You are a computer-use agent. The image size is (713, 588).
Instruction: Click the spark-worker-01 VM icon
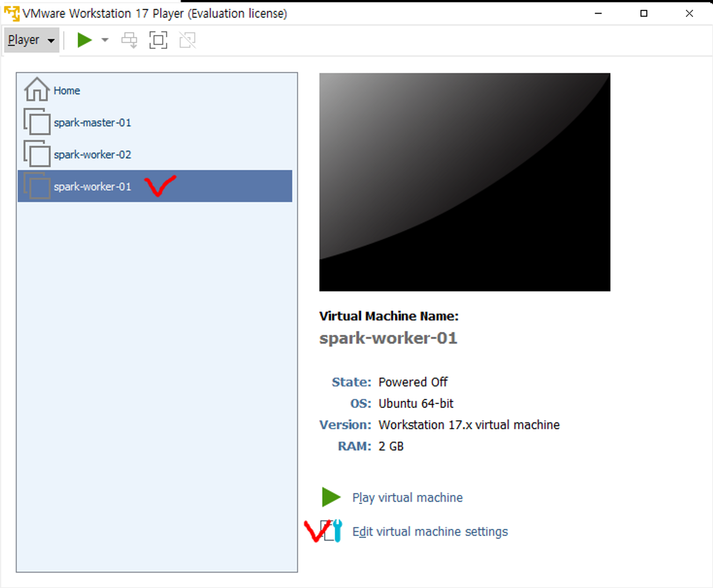tap(37, 186)
